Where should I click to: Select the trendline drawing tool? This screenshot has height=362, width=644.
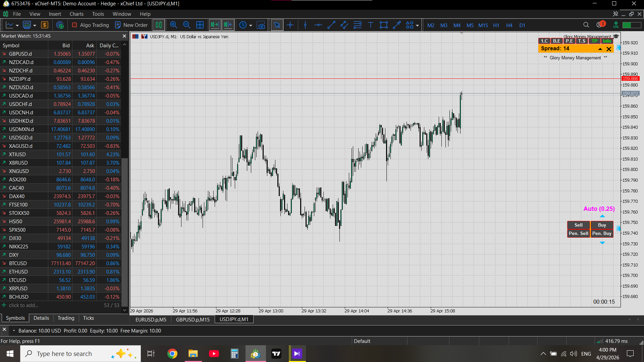click(331, 25)
